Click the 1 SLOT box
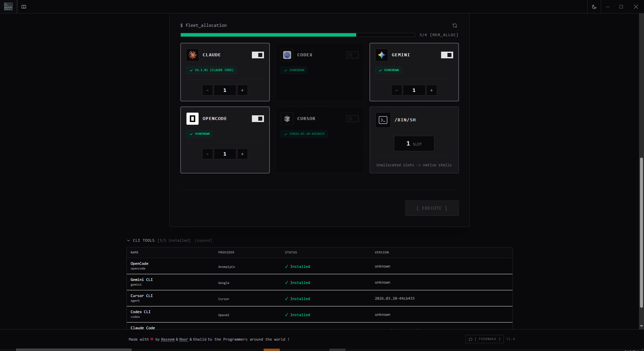This screenshot has height=351, width=644. pyautogui.click(x=414, y=143)
